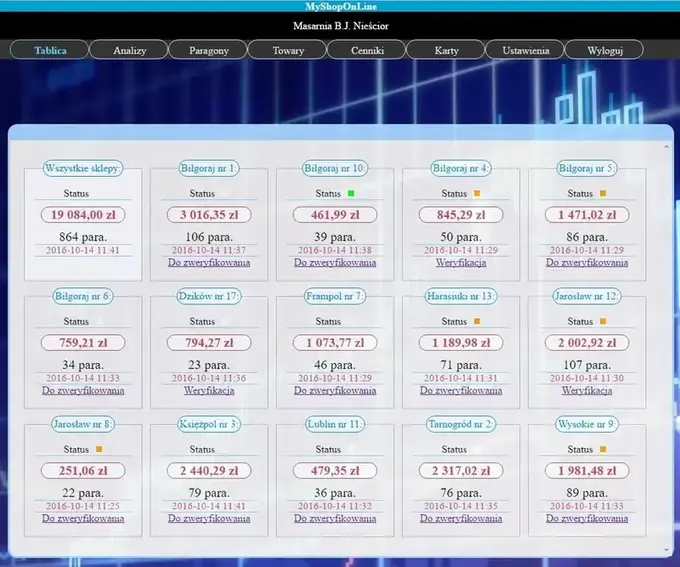Select the Harasiuki nr 13 shop title
Screen dimensions: 680x567
(x=461, y=296)
